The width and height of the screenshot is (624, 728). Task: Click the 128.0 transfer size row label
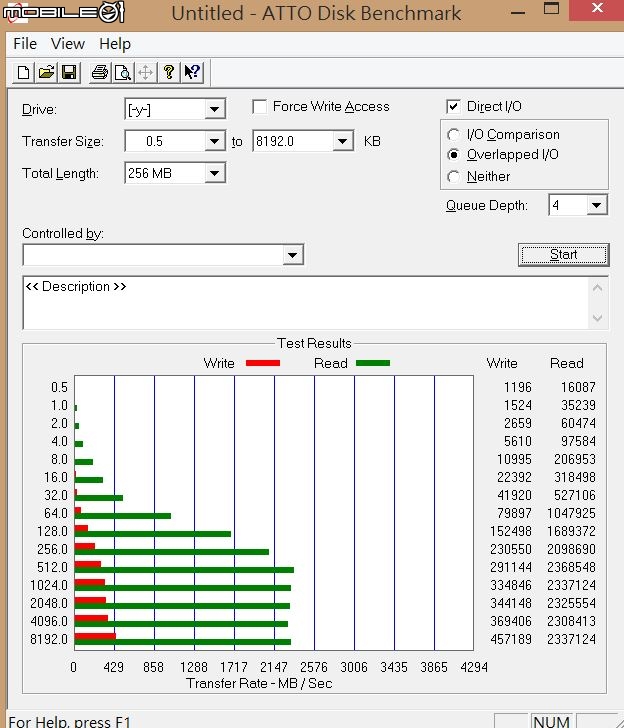52,531
